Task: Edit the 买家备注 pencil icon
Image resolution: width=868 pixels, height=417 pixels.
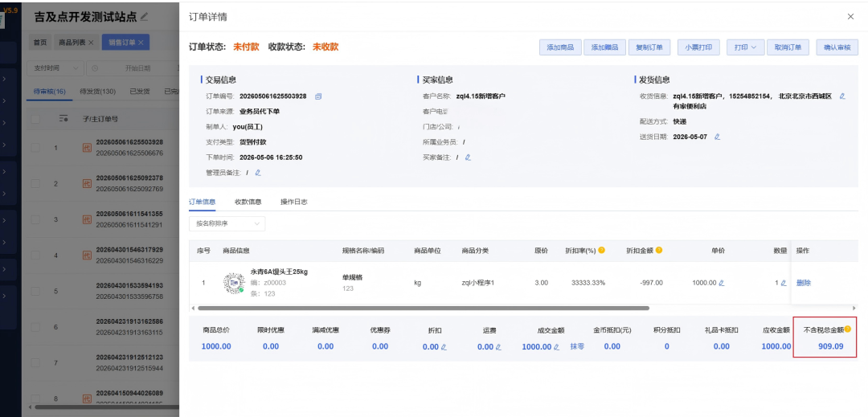Action: (x=468, y=157)
